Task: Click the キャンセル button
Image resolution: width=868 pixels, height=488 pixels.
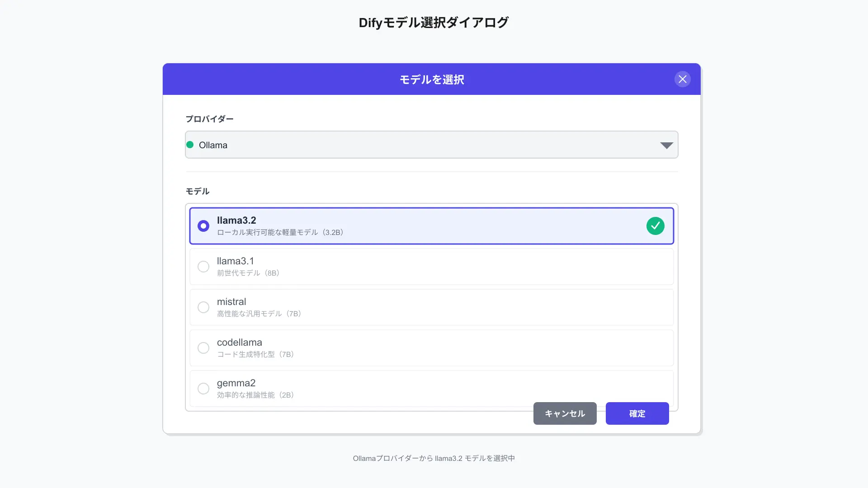Action: click(x=565, y=413)
